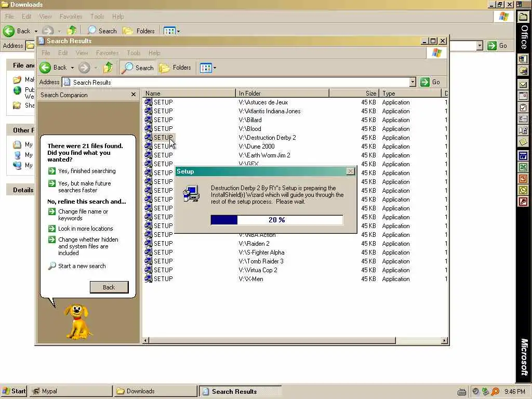The height and width of the screenshot is (399, 532).
Task: Click Search button in Downloads window toolbar
Action: (102, 31)
